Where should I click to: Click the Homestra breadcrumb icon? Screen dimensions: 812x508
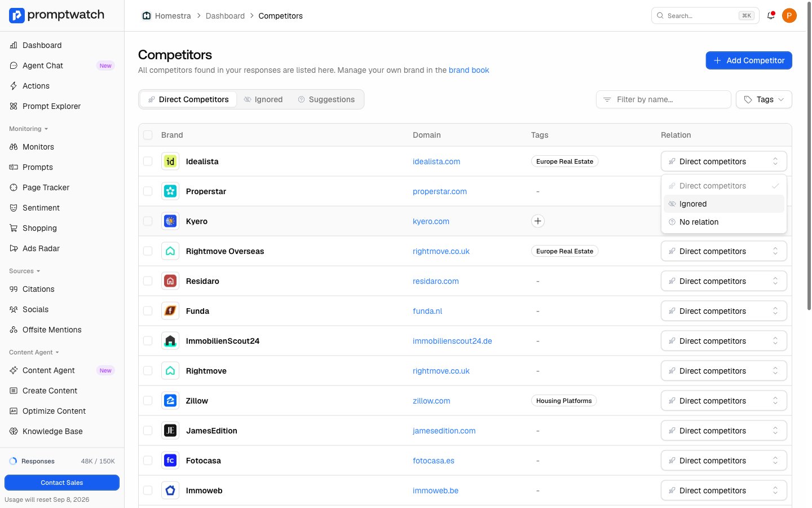pos(147,16)
